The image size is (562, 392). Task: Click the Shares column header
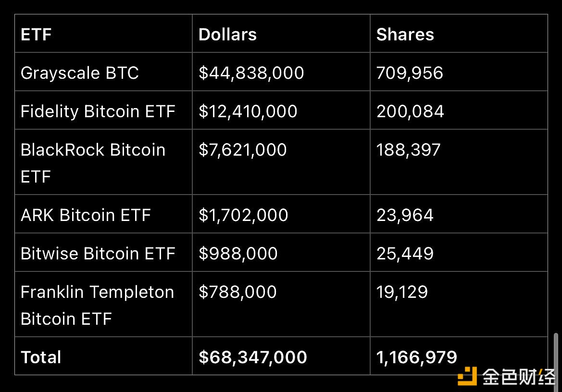(x=405, y=35)
